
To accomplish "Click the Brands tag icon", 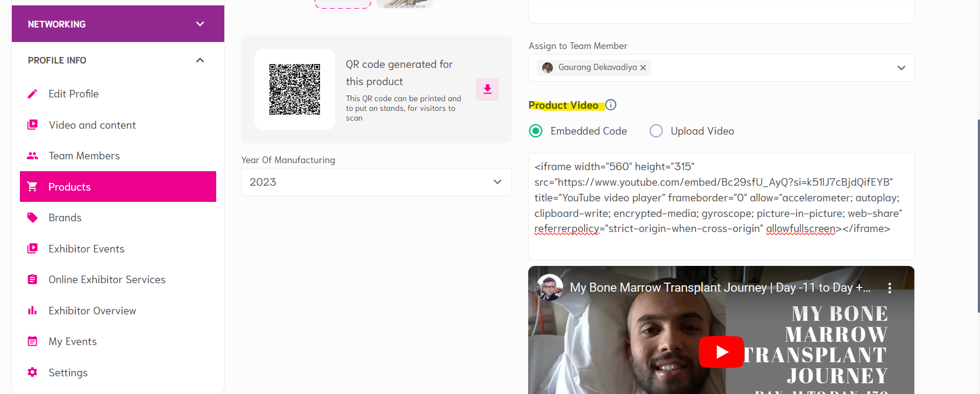I will (33, 218).
